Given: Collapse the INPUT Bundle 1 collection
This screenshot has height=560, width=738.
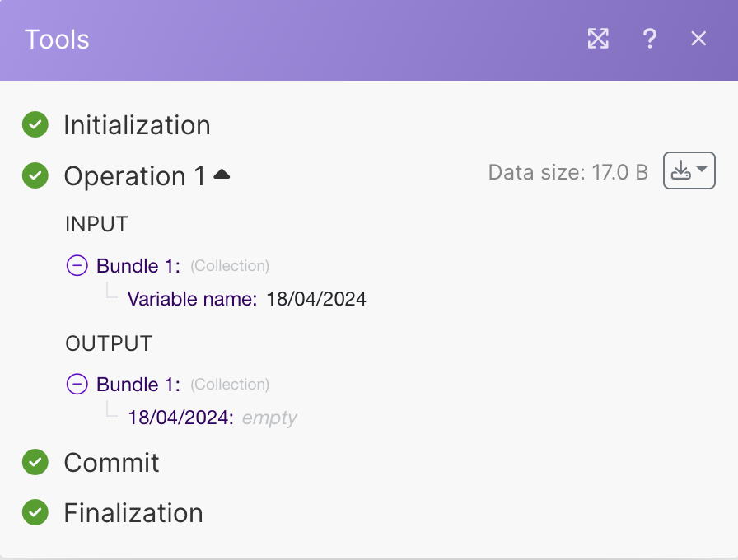Looking at the screenshot, I should tap(77, 265).
